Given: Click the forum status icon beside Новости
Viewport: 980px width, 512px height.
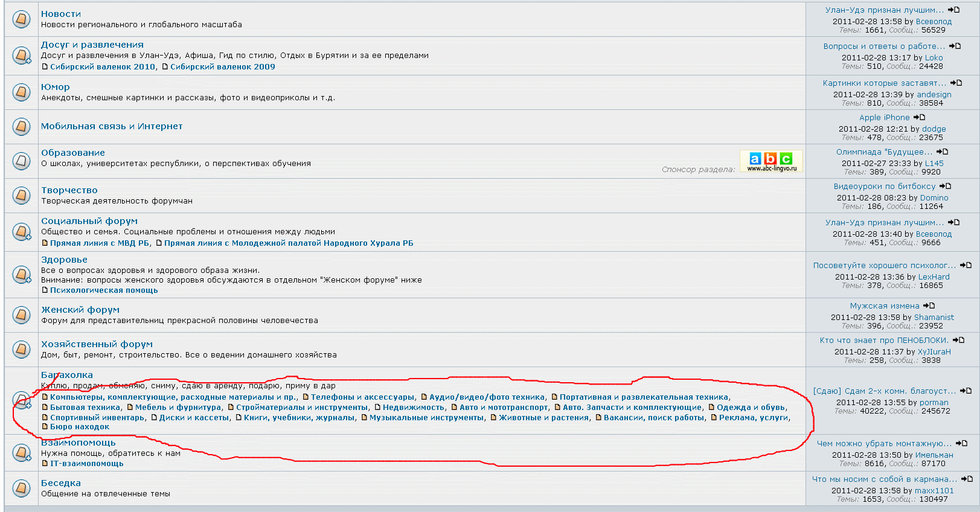Looking at the screenshot, I should coord(21,19).
